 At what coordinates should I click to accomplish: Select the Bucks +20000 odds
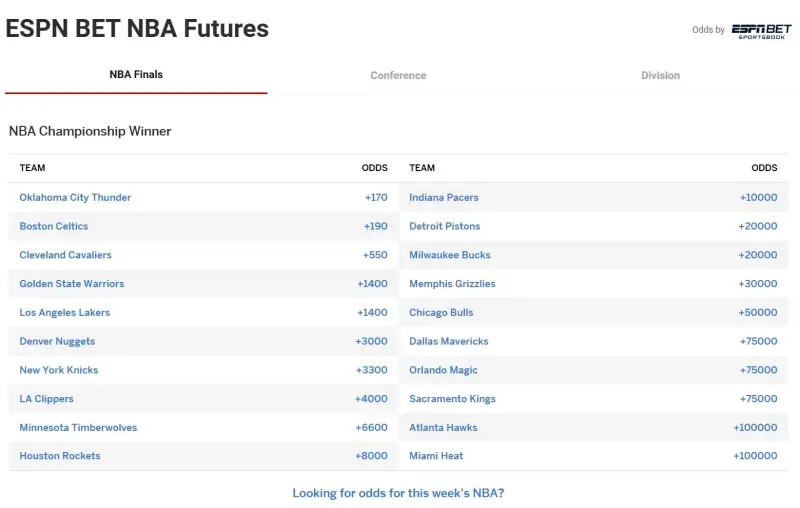click(758, 255)
